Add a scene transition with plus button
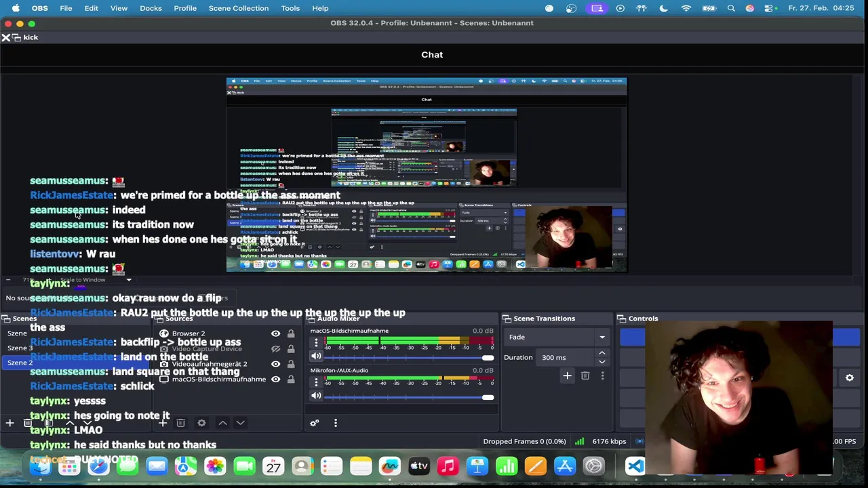868x488 pixels. (x=567, y=375)
